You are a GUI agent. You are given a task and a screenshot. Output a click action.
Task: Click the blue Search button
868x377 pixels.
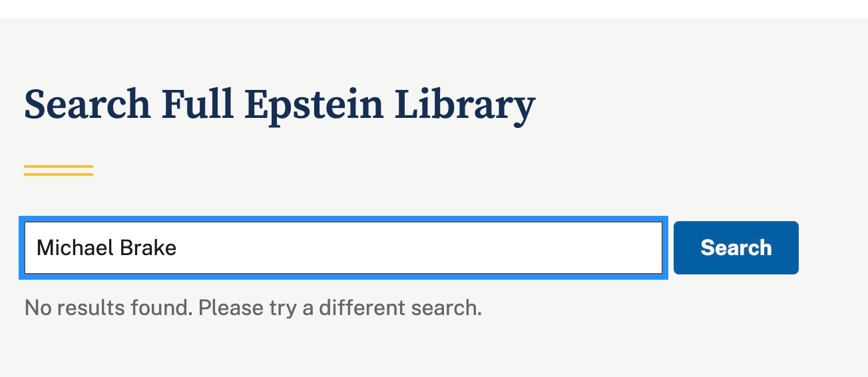point(736,248)
